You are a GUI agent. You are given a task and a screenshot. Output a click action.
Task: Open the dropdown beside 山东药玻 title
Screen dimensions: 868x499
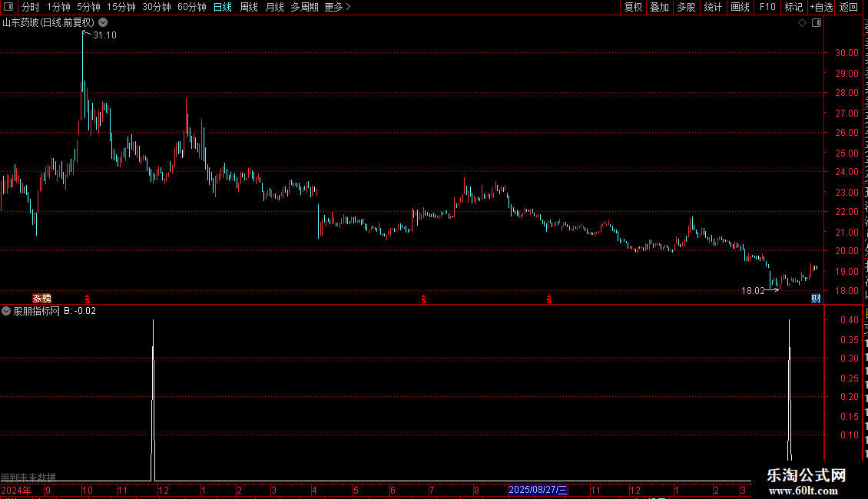click(103, 23)
